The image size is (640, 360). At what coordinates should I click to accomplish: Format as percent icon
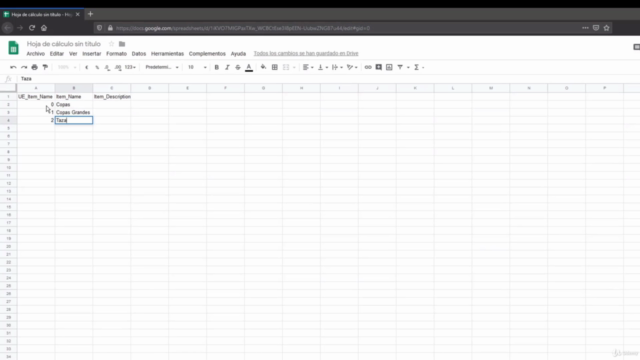pos(97,67)
